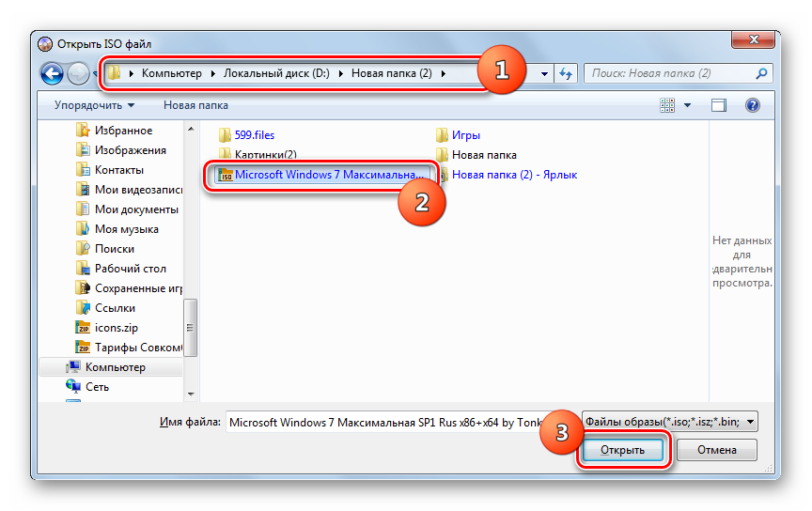Click the Ссылки folder icon

[x=83, y=307]
